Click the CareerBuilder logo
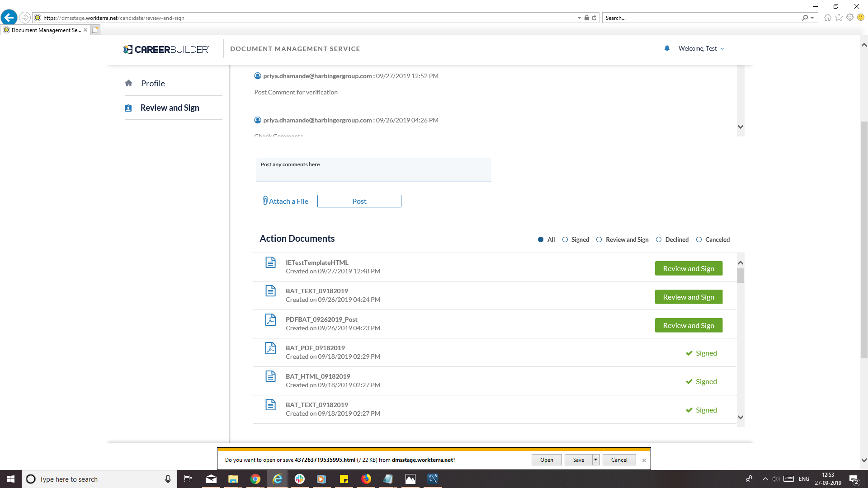Viewport: 868px width, 488px height. click(166, 49)
